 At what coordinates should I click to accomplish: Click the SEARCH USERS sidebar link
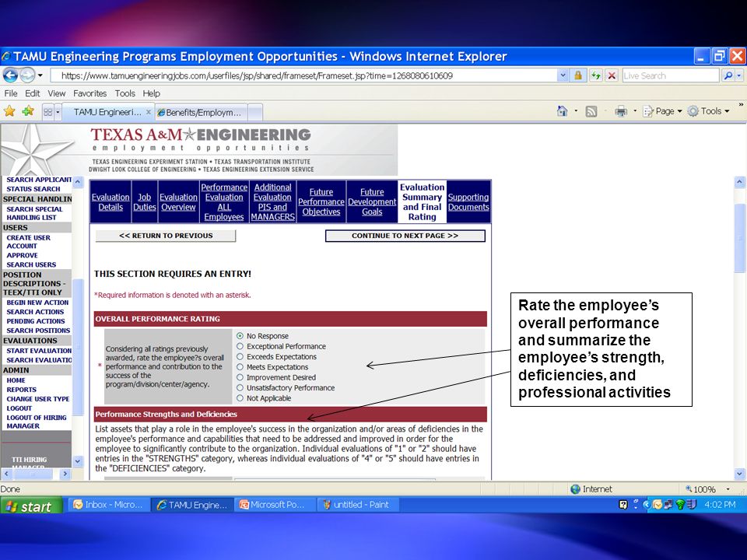pos(31,264)
